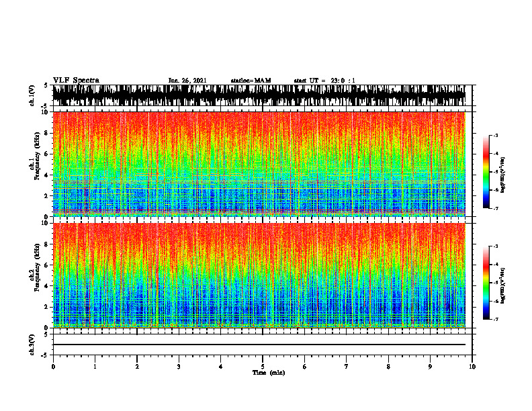Click the ch.3(V) axis label
This screenshot has width=532, height=411.
32,345
